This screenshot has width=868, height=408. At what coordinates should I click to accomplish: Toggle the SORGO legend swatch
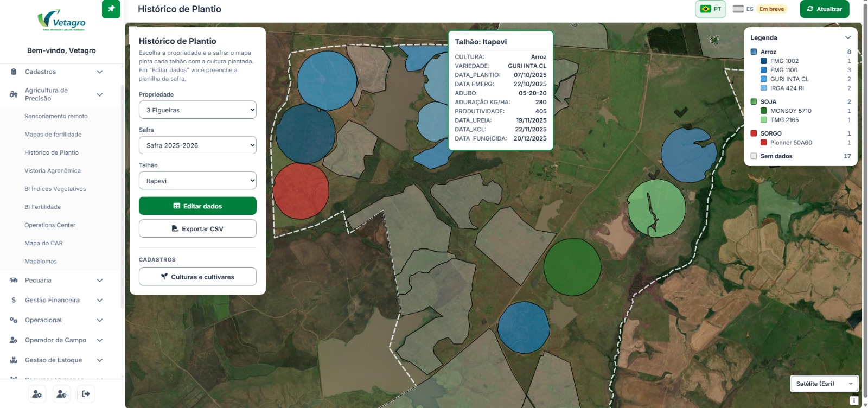point(754,133)
